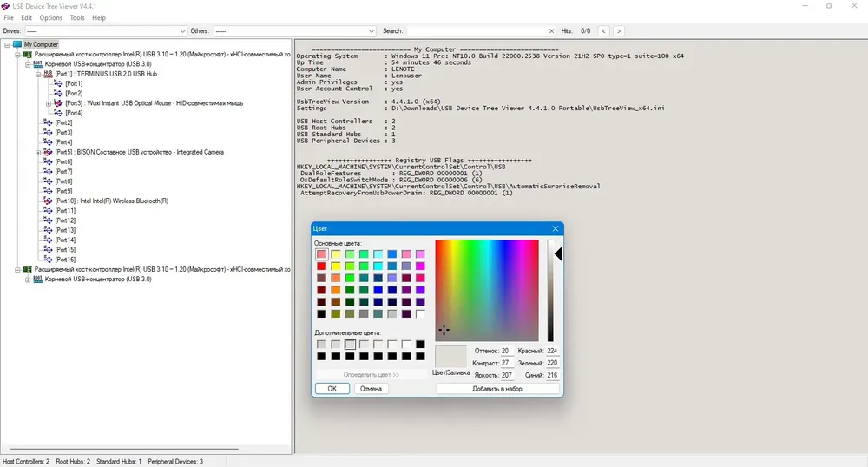Expand the Port5 BISON camera node
The image size is (868, 467).
pyautogui.click(x=38, y=152)
